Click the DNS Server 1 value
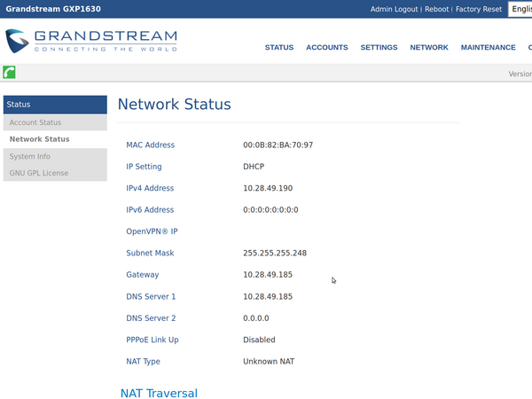Image resolution: width=532 pixels, height=399 pixels. 268,296
